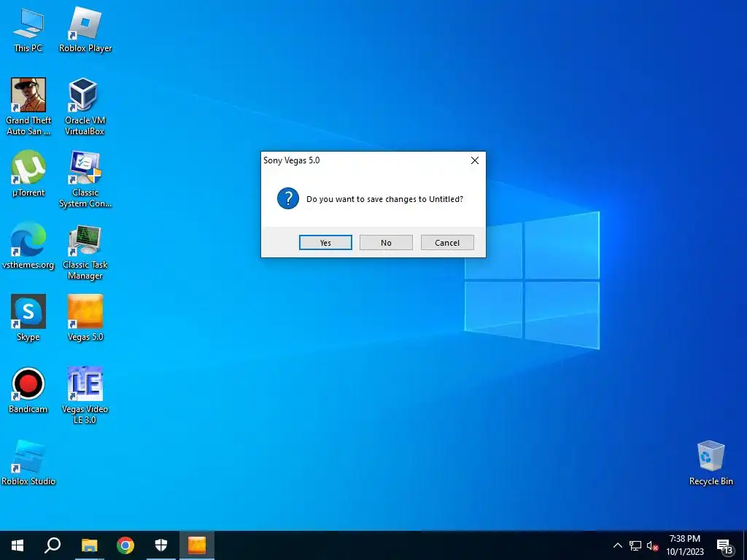The width and height of the screenshot is (747, 560).
Task: Open taskbar Search
Action: (53, 545)
